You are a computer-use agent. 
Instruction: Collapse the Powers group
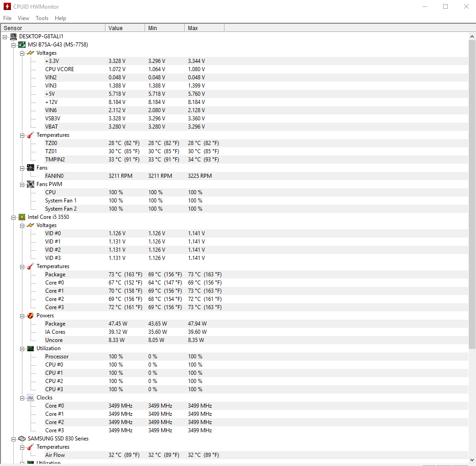pyautogui.click(x=22, y=316)
